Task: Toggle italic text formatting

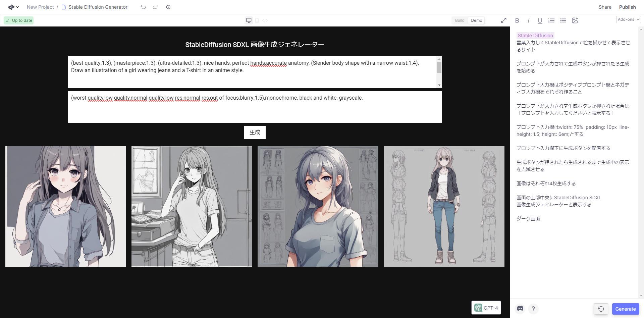Action: [528, 20]
